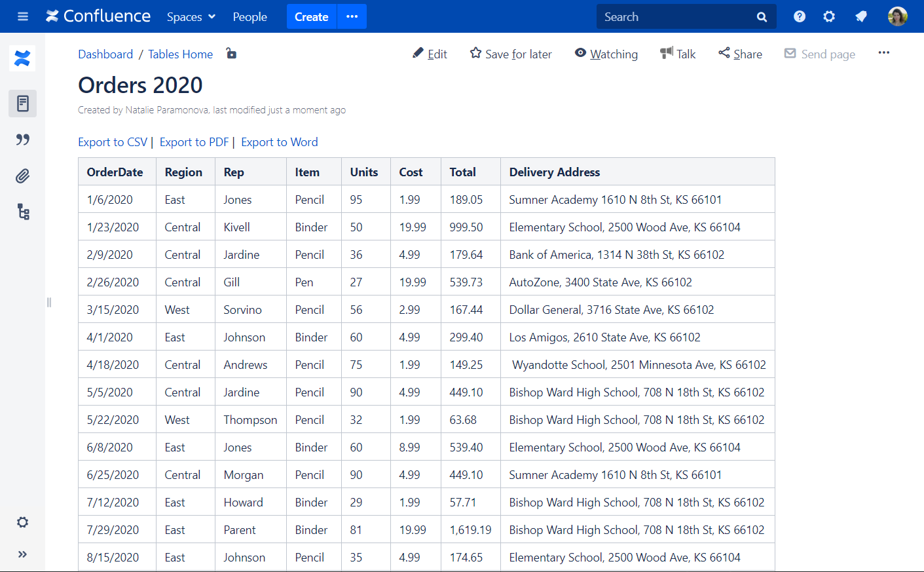924x572 pixels.
Task: Open the page tree icon in sidebar
Action: coord(23,212)
